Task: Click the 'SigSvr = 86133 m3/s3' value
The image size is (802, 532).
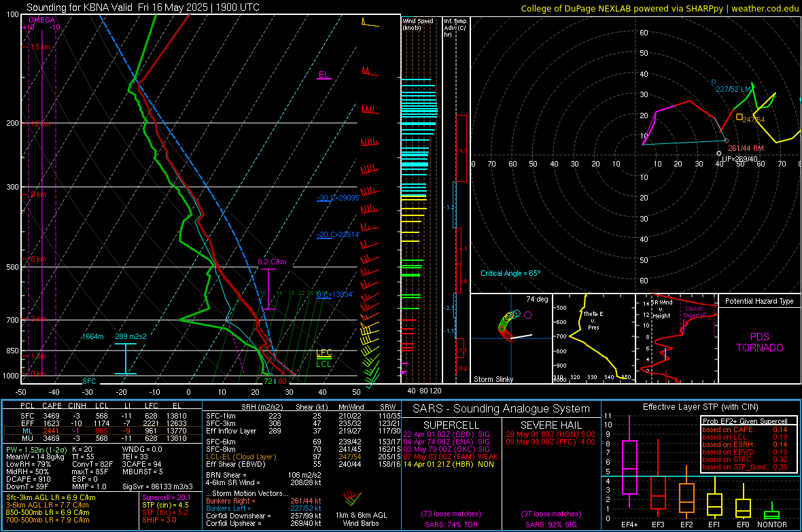Action: (158, 487)
